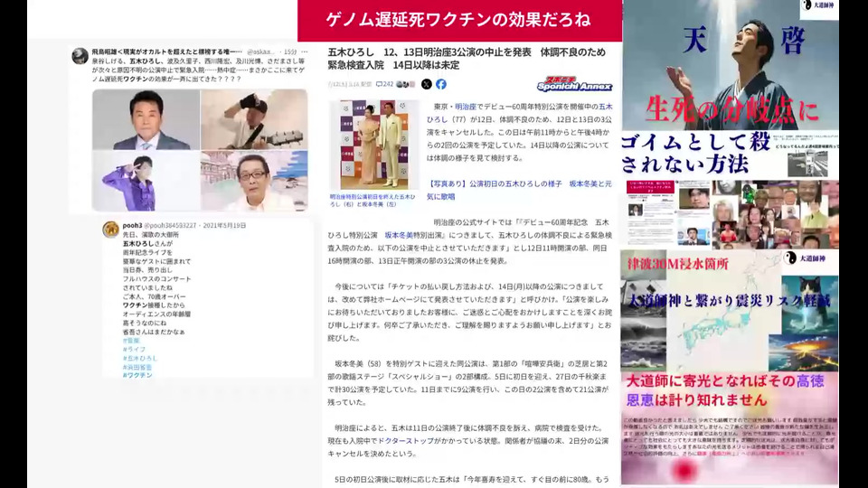Open the #ワクチン hashtag in pooh3's tweet
868x488 pixels.
[x=137, y=375]
